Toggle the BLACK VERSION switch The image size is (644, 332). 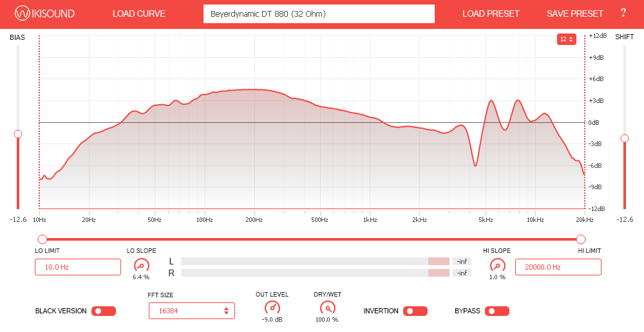click(x=104, y=311)
